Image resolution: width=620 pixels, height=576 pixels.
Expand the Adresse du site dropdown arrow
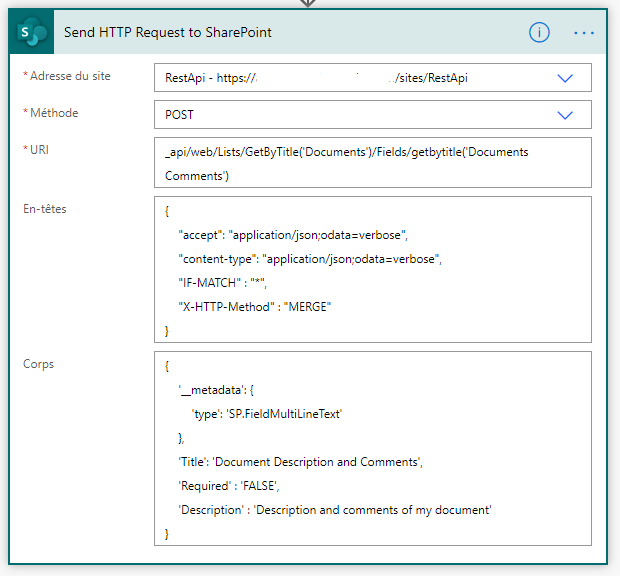565,78
